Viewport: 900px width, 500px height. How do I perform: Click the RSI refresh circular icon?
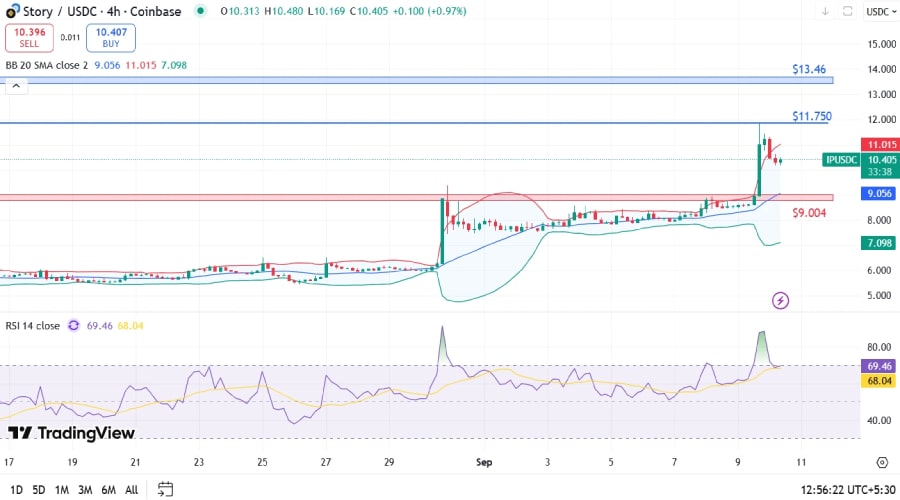pyautogui.click(x=73, y=325)
